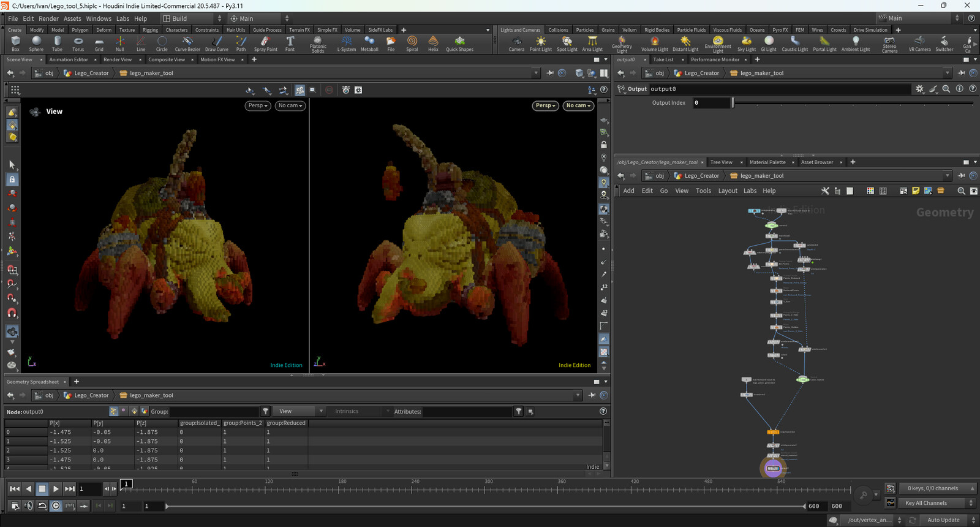The image size is (980, 527).
Task: Open the Windows menu
Action: (x=99, y=18)
